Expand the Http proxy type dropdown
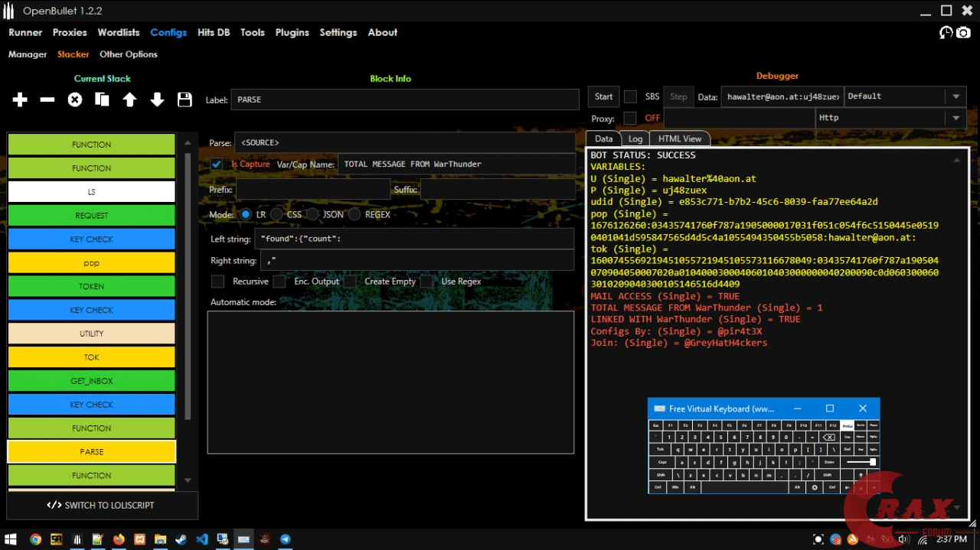 [x=890, y=118]
